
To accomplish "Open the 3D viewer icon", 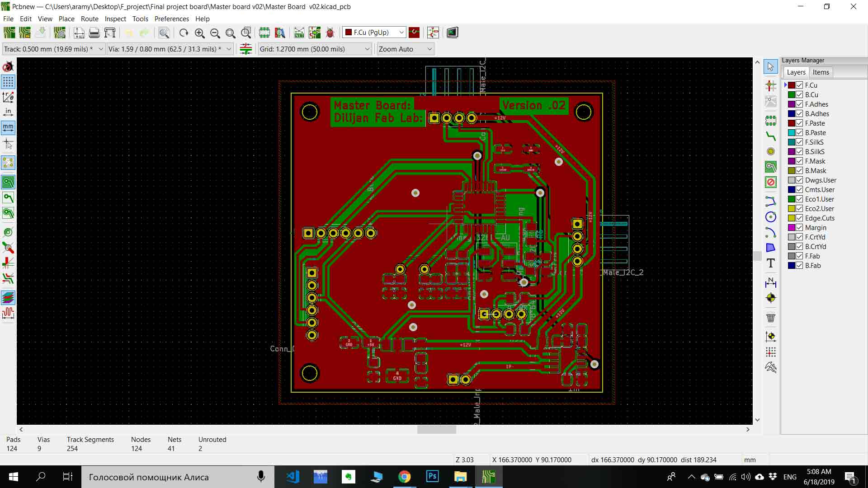I will click(x=452, y=33).
